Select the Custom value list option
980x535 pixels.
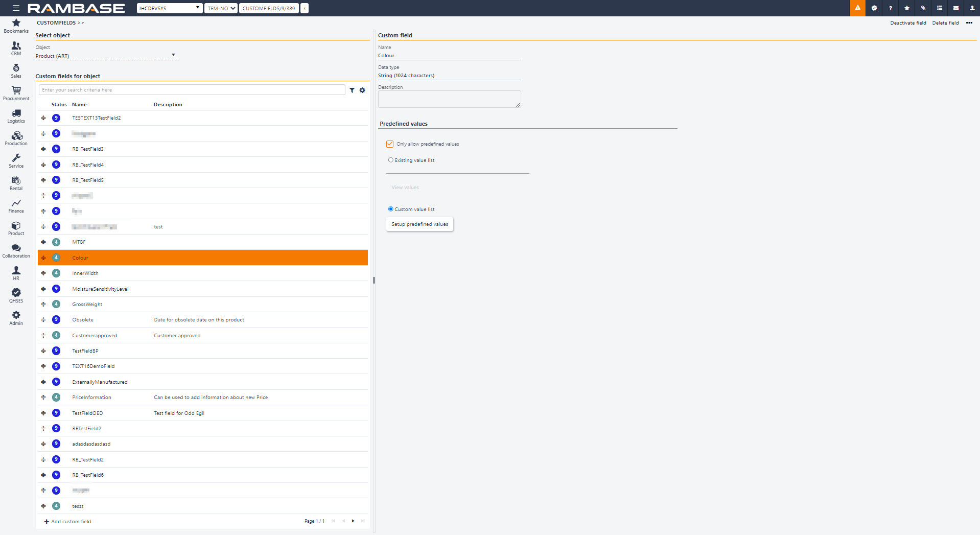click(391, 209)
